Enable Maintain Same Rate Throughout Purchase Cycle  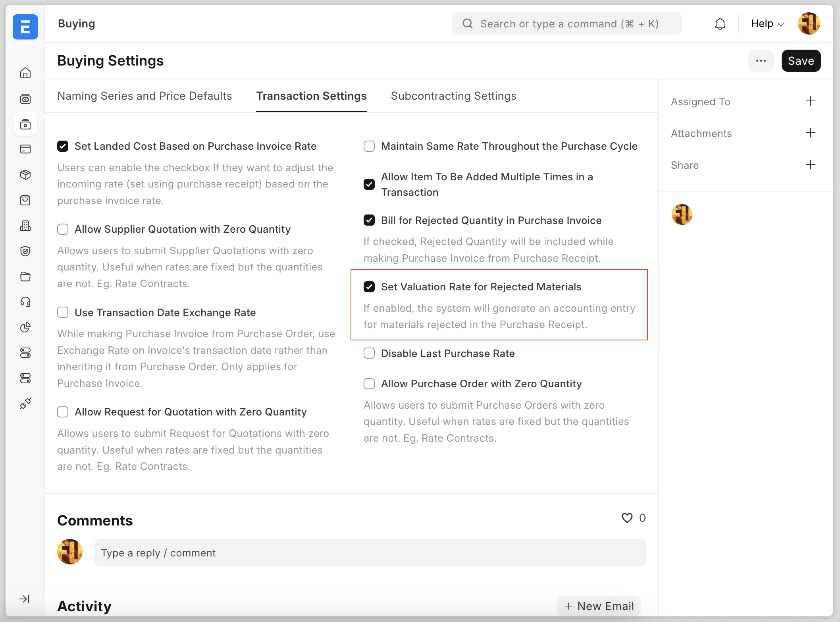pos(369,146)
